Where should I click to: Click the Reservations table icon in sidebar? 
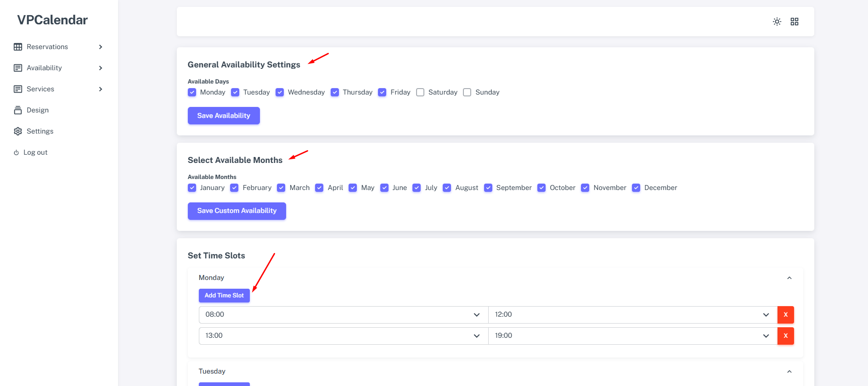[x=18, y=47]
